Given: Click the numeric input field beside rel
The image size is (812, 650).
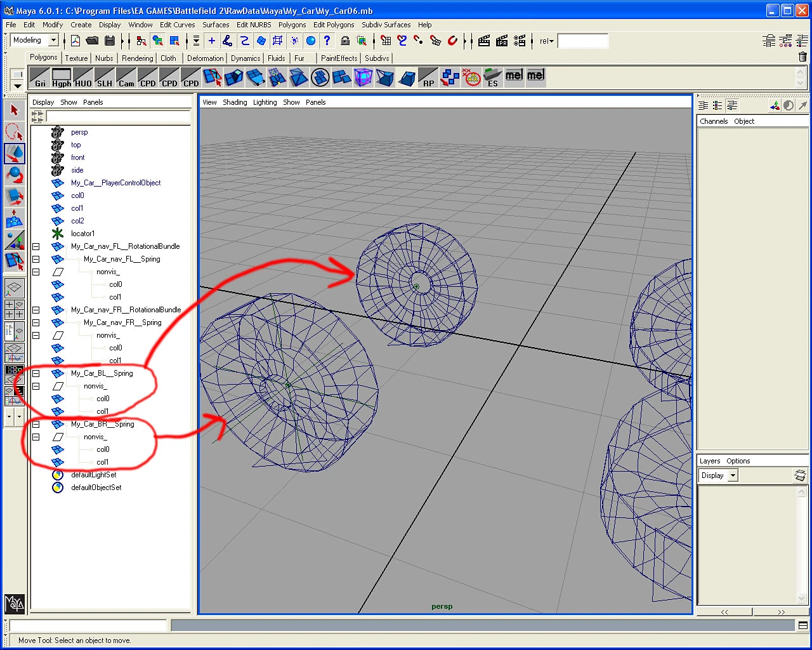Looking at the screenshot, I should (582, 41).
